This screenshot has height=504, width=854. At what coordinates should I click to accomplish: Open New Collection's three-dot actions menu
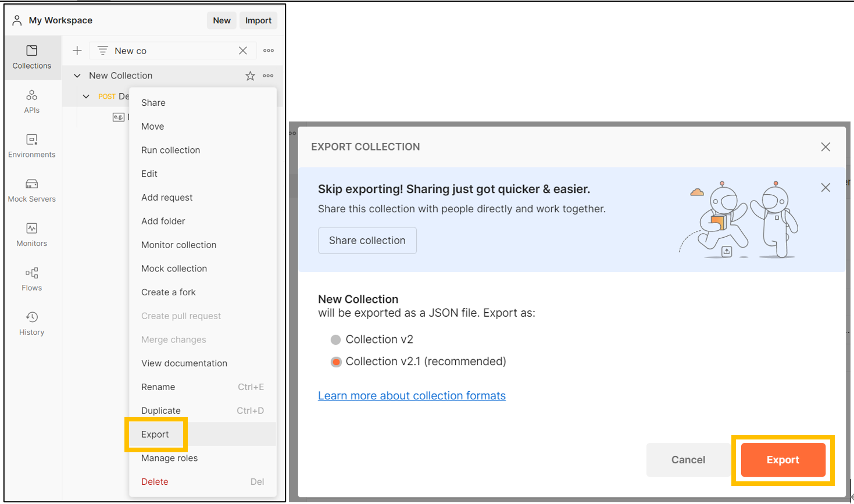[x=268, y=76]
